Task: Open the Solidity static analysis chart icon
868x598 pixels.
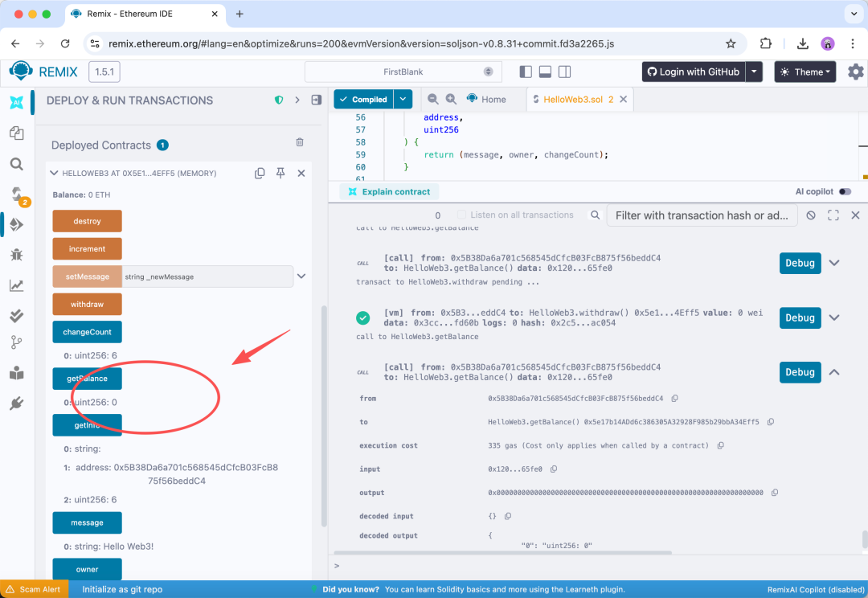Action: click(x=17, y=285)
